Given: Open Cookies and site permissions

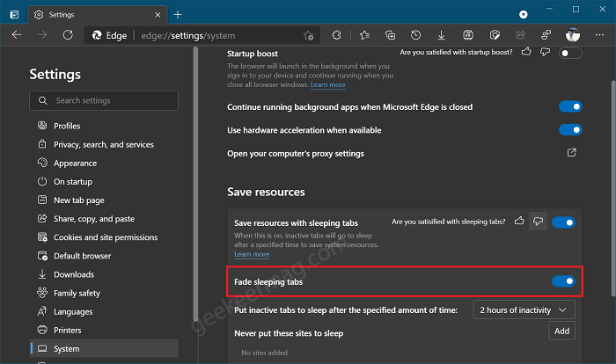Looking at the screenshot, I should pyautogui.click(x=104, y=237).
